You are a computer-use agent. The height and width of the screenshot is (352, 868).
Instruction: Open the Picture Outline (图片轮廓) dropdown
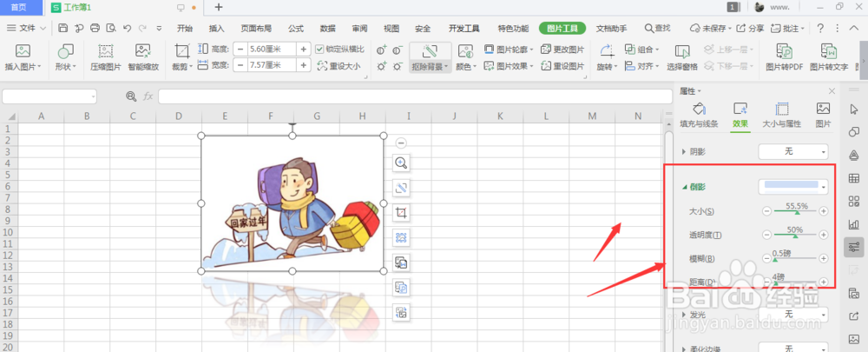click(509, 50)
